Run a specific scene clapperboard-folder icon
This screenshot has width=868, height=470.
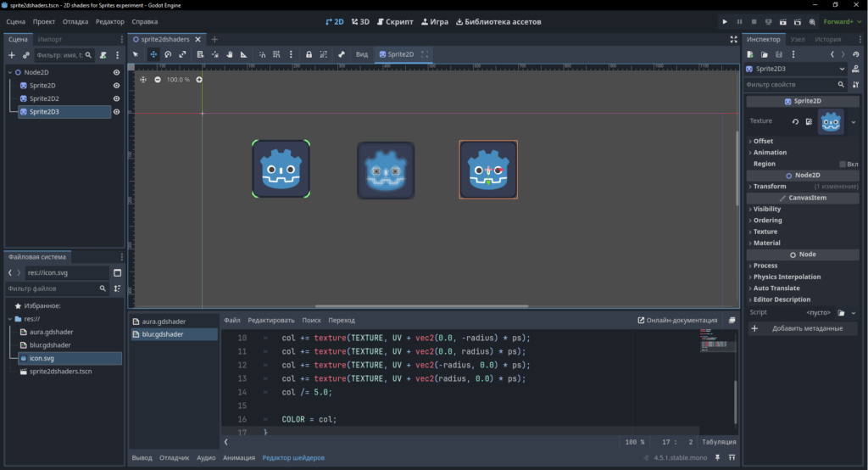(x=797, y=22)
